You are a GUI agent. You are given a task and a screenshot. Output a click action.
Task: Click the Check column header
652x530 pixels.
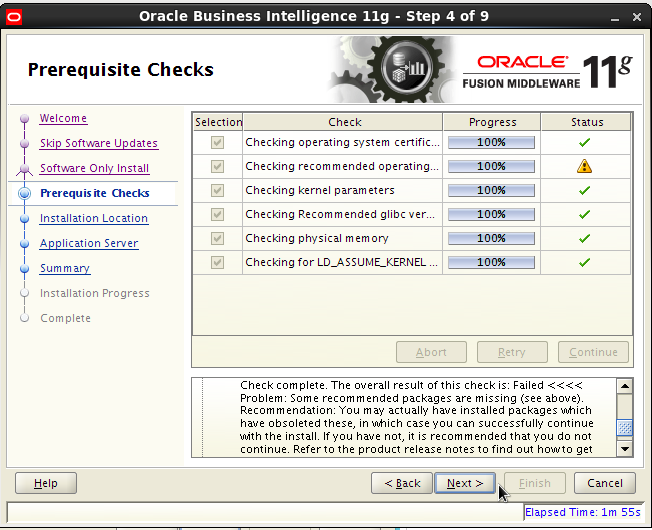coord(343,122)
